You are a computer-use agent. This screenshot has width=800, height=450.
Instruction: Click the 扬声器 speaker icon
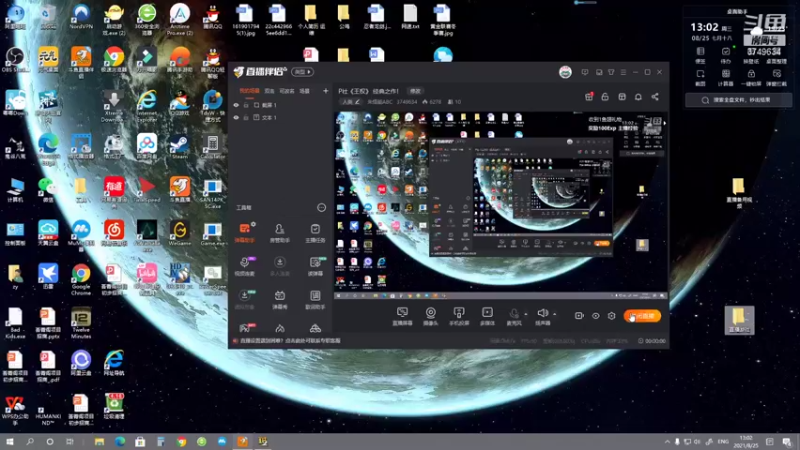pos(542,313)
